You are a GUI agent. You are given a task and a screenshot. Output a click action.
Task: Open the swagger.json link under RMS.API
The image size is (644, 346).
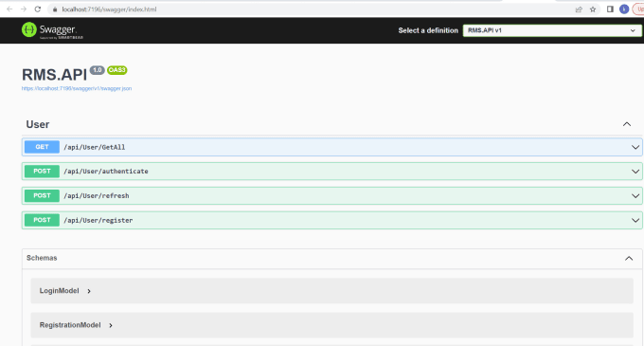[77, 88]
